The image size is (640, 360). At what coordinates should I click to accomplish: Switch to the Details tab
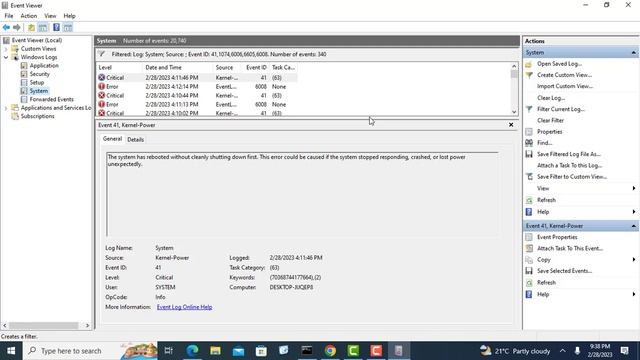[x=136, y=140]
